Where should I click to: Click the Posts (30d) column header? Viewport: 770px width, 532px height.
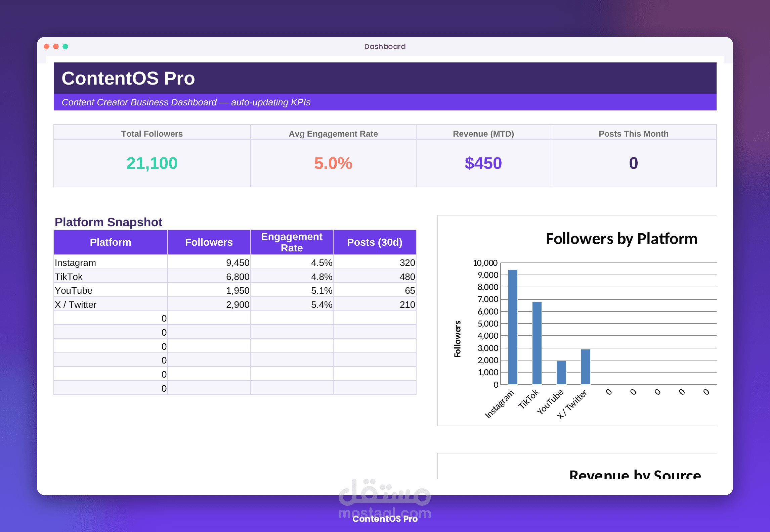(375, 242)
